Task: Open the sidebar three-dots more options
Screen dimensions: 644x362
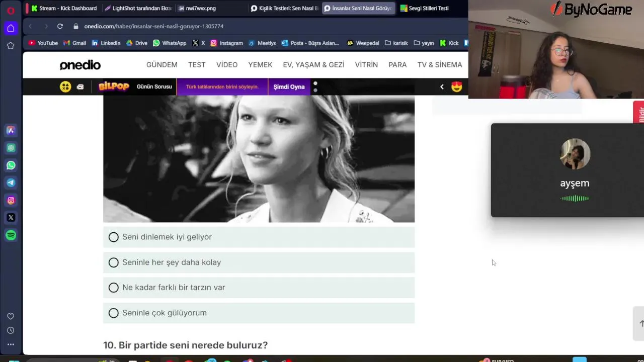Action: click(x=11, y=344)
